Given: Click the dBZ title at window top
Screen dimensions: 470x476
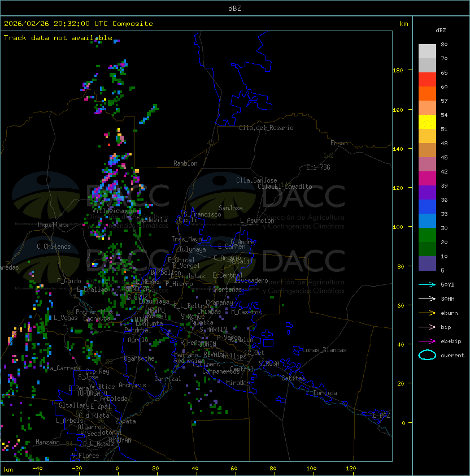Looking at the screenshot, I should tap(235, 8).
